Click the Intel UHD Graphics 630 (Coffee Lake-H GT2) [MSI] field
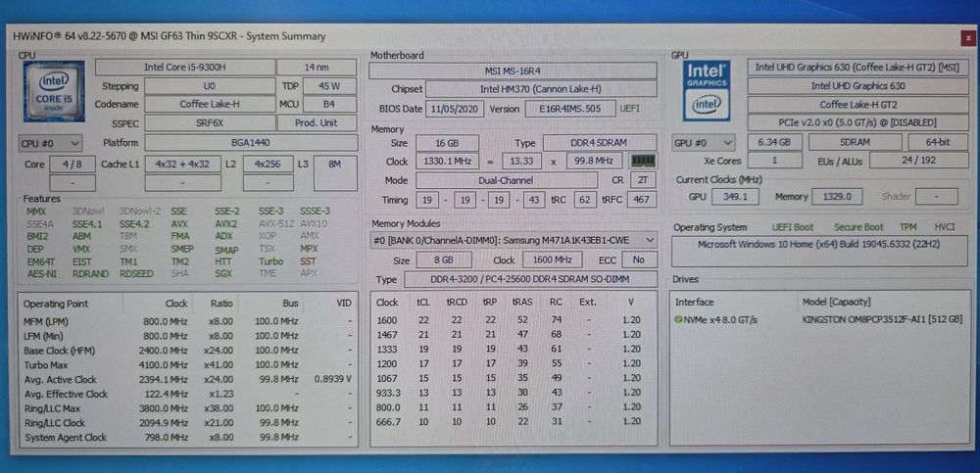Image resolution: width=980 pixels, height=473 pixels. click(x=858, y=68)
